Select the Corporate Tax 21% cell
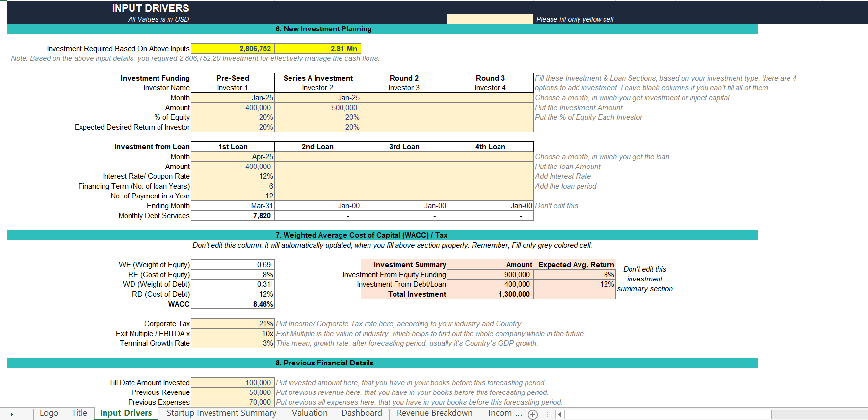The width and height of the screenshot is (868, 420). pyautogui.click(x=233, y=324)
